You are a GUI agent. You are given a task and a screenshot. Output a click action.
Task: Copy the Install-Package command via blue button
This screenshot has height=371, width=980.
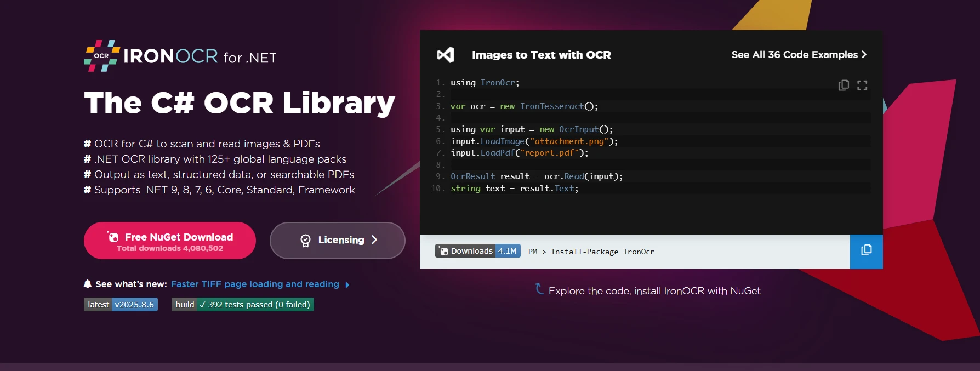[x=867, y=252]
